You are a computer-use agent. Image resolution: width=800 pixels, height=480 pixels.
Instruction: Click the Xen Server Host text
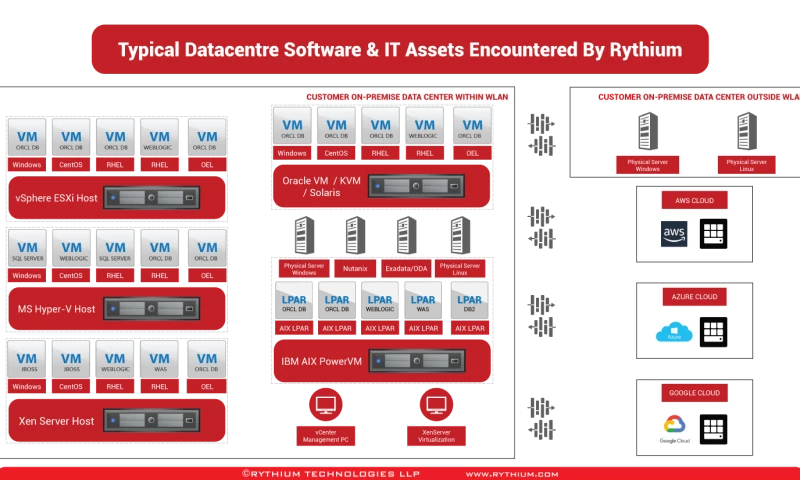coord(56,421)
